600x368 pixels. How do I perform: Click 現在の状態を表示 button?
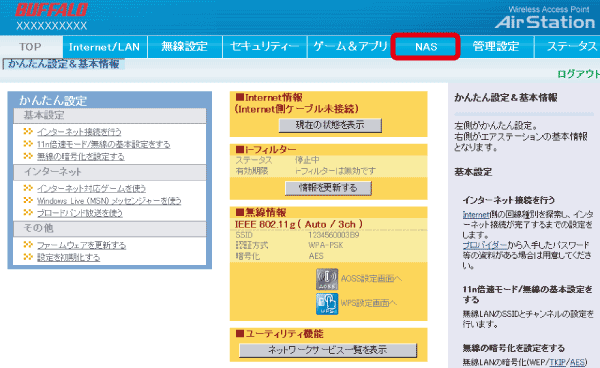tap(330, 125)
